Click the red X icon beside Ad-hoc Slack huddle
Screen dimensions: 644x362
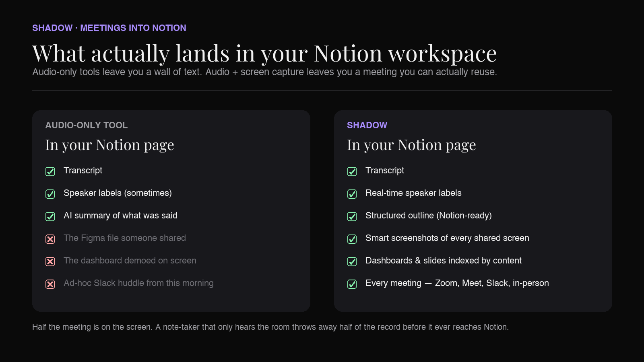click(x=50, y=284)
